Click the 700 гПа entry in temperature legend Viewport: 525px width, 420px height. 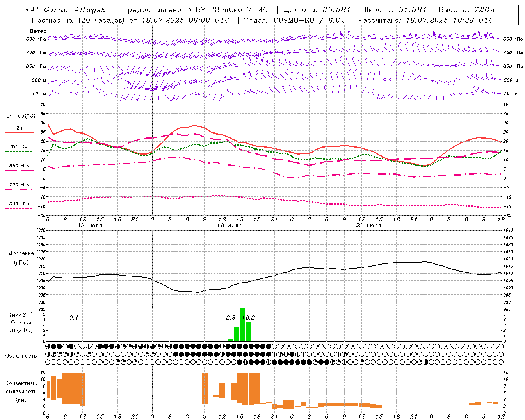[19, 185]
